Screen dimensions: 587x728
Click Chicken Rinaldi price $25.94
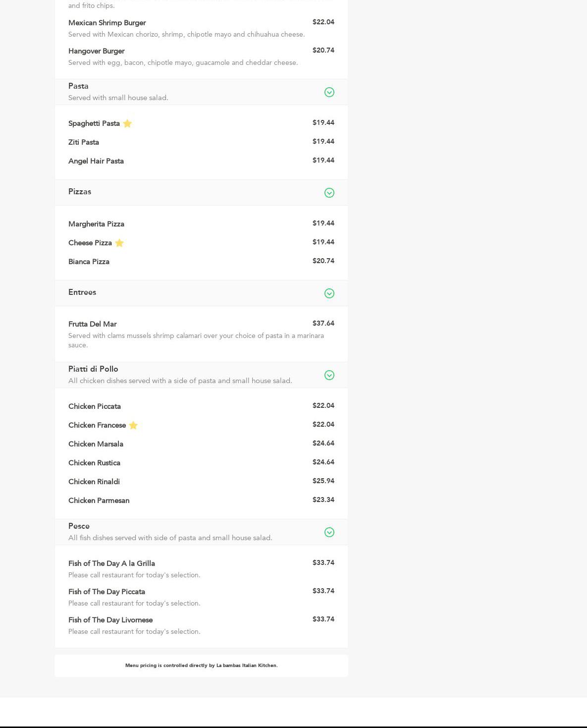pyautogui.click(x=323, y=481)
